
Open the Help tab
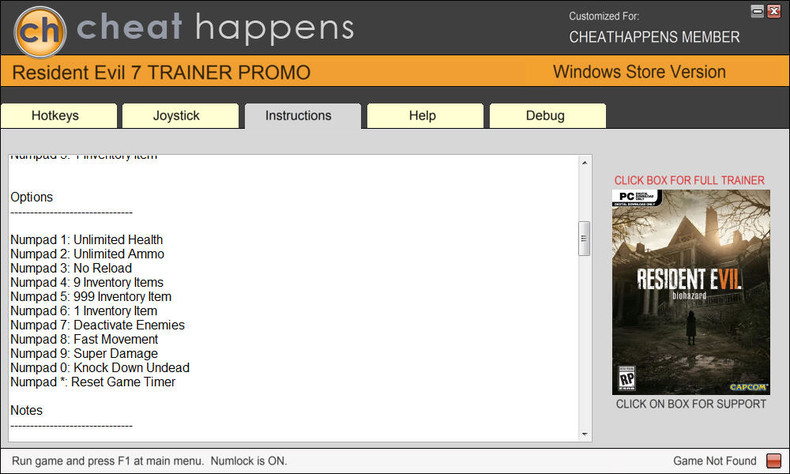coord(425,116)
